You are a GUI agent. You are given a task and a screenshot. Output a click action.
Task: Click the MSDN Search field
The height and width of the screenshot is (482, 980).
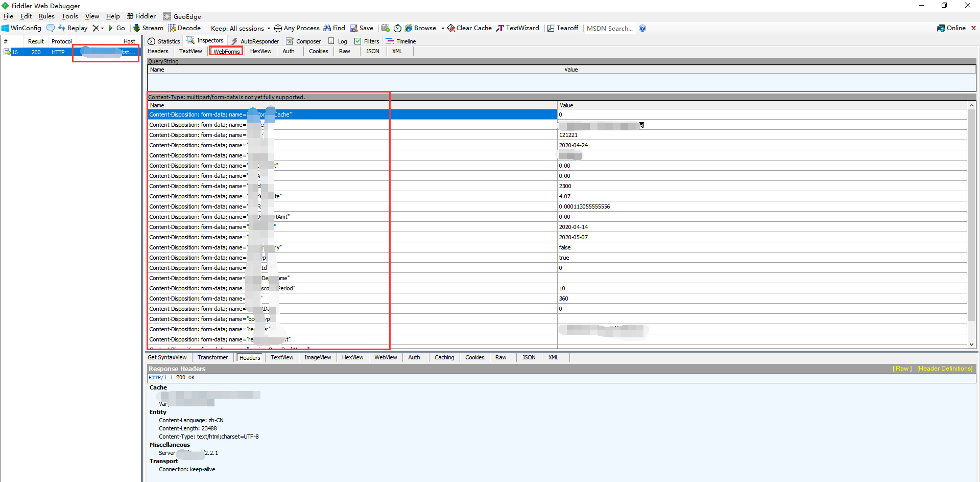pyautogui.click(x=610, y=29)
